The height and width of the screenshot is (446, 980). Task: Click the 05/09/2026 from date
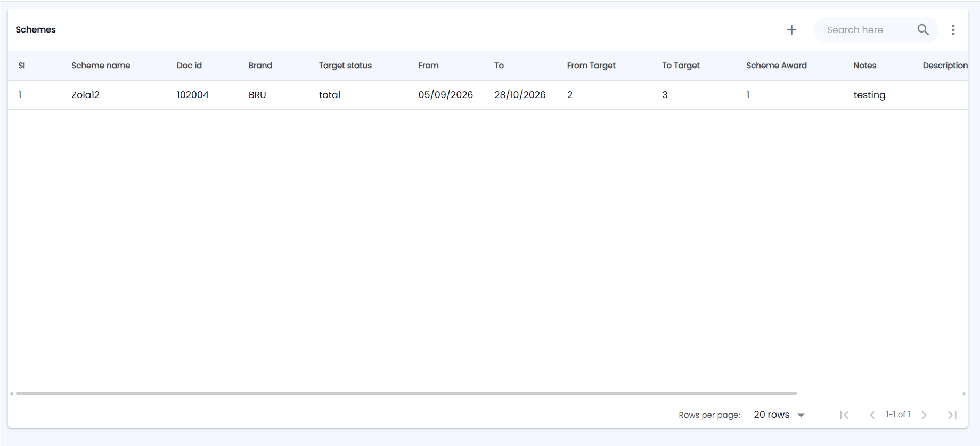(x=445, y=95)
